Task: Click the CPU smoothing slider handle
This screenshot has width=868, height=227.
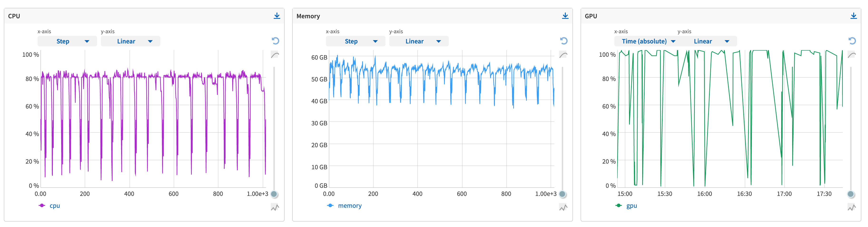Action: [274, 194]
